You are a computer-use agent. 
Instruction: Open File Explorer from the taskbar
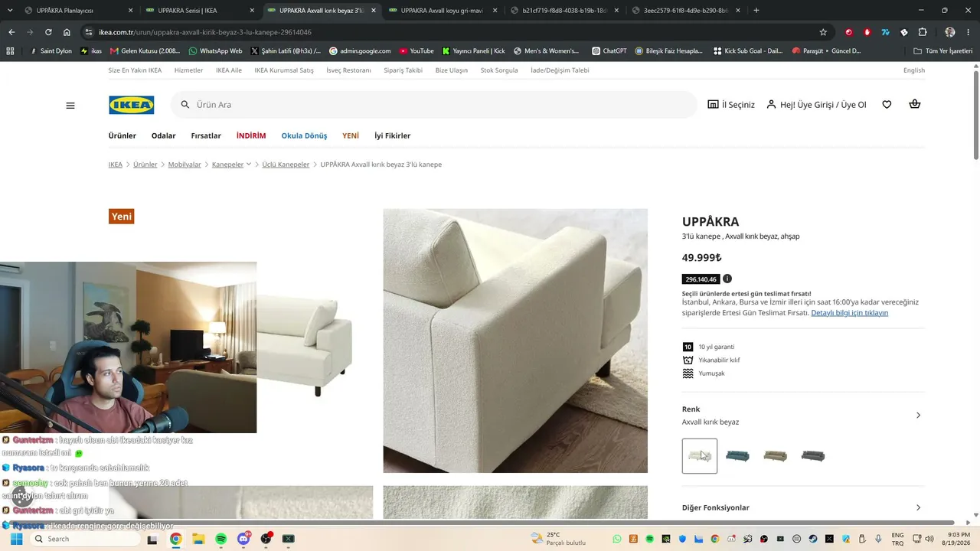pos(198,539)
